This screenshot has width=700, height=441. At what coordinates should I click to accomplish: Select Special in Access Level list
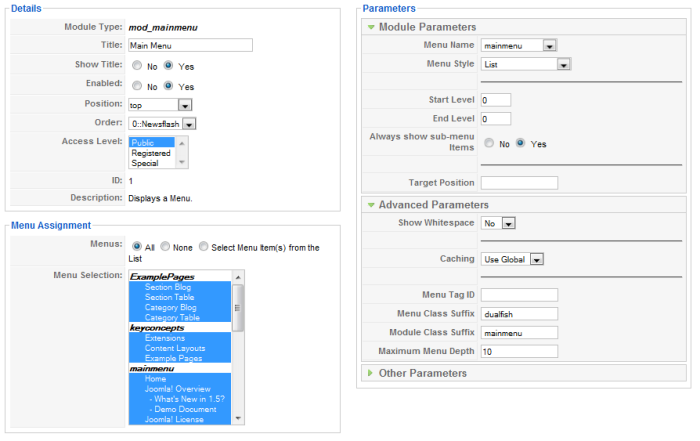(x=152, y=163)
